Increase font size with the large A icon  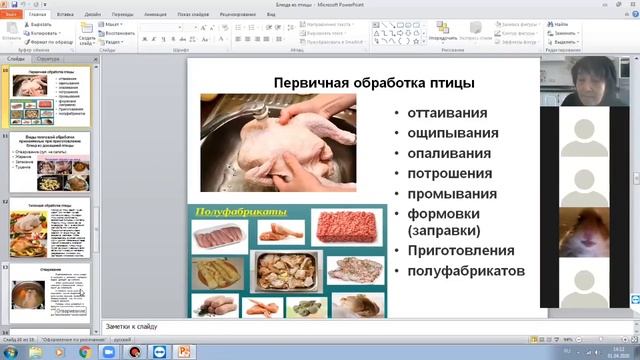click(x=203, y=27)
